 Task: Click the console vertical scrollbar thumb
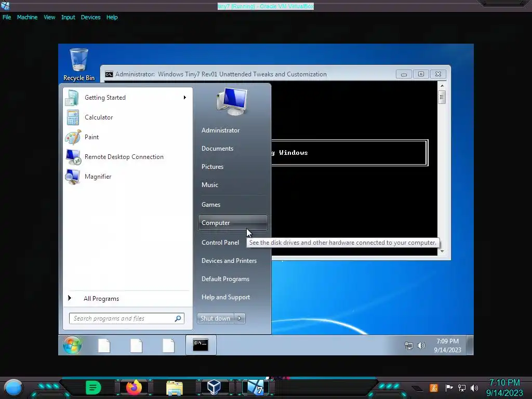pos(442,97)
